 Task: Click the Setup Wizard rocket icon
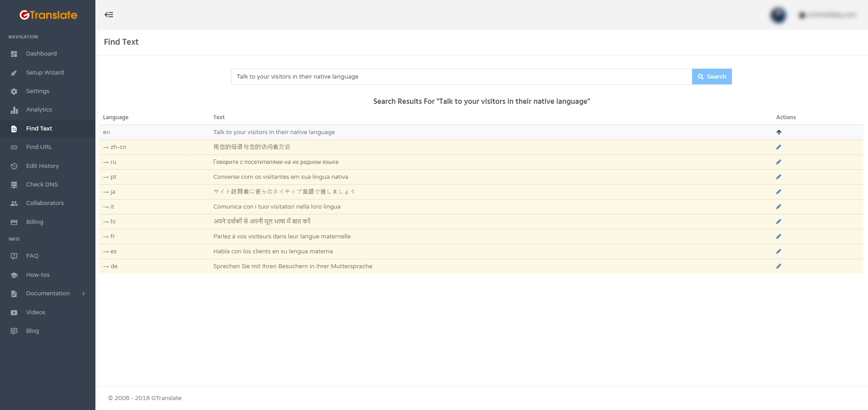click(14, 72)
